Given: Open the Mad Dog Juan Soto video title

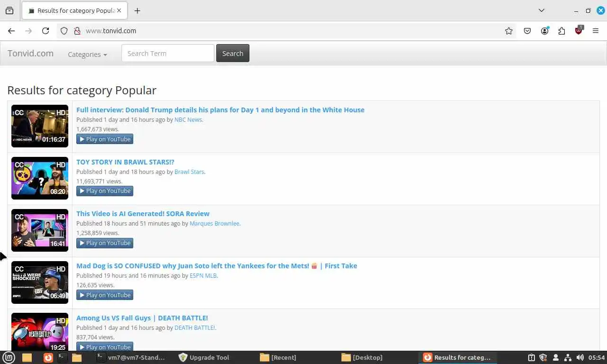Looking at the screenshot, I should coord(217,265).
